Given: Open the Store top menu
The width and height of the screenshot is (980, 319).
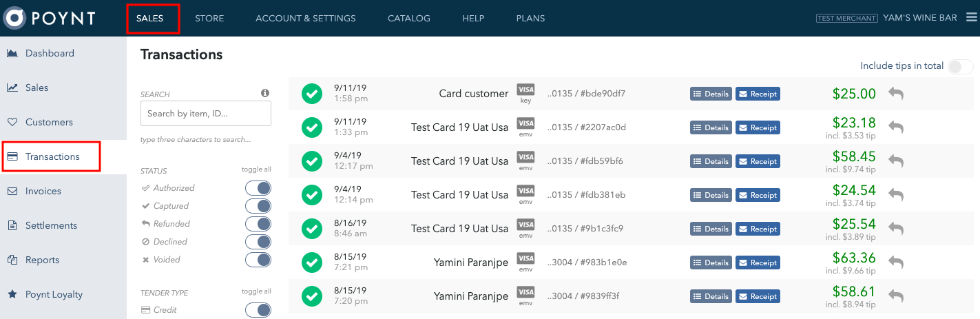Looking at the screenshot, I should [209, 19].
